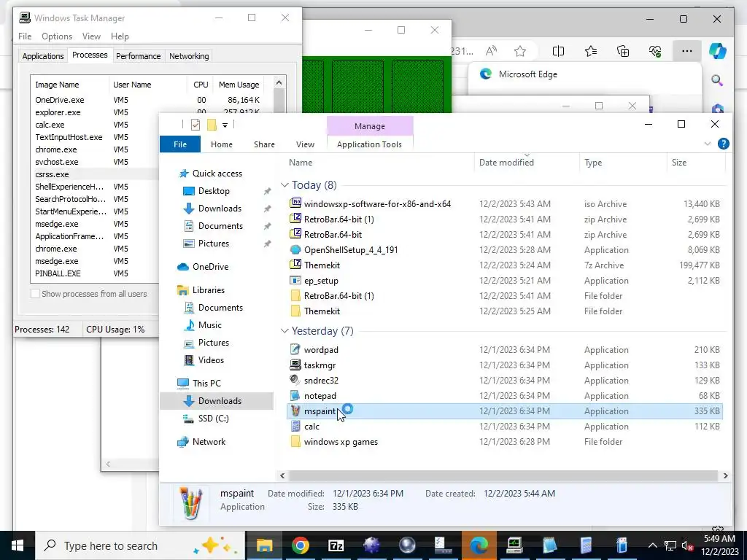Collapse the Today (8) group
The width and height of the screenshot is (747, 560).
[285, 184]
